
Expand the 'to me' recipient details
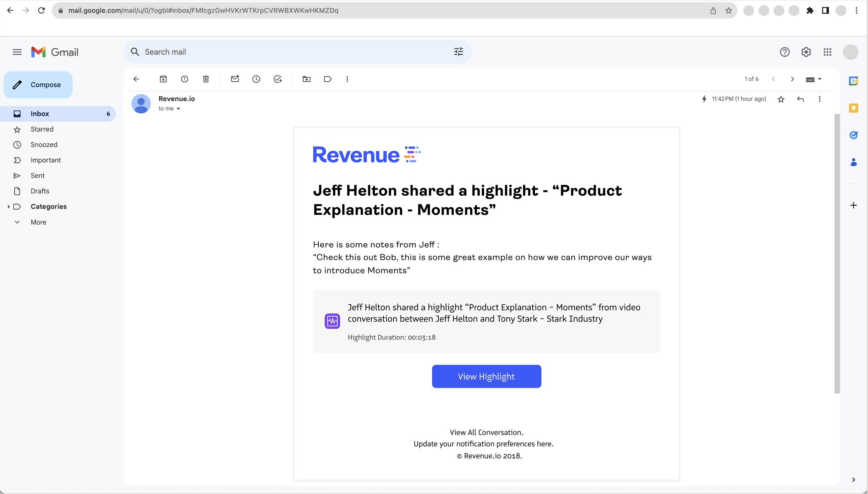pyautogui.click(x=170, y=108)
